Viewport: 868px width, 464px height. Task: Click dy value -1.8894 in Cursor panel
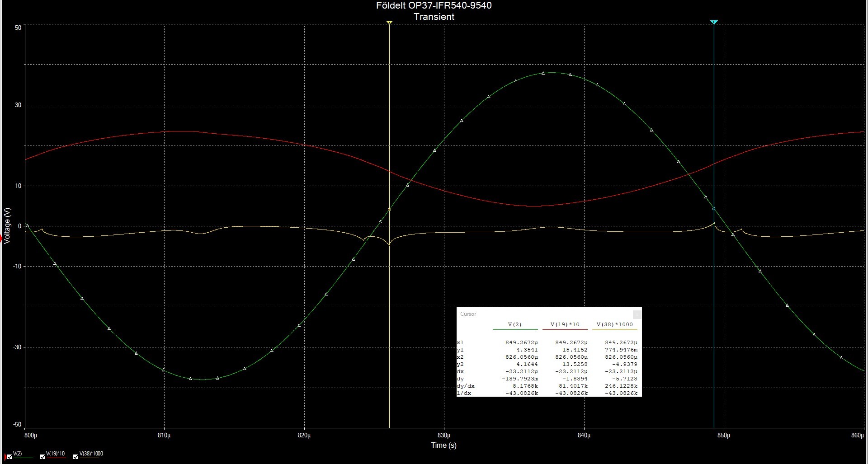(x=576, y=379)
